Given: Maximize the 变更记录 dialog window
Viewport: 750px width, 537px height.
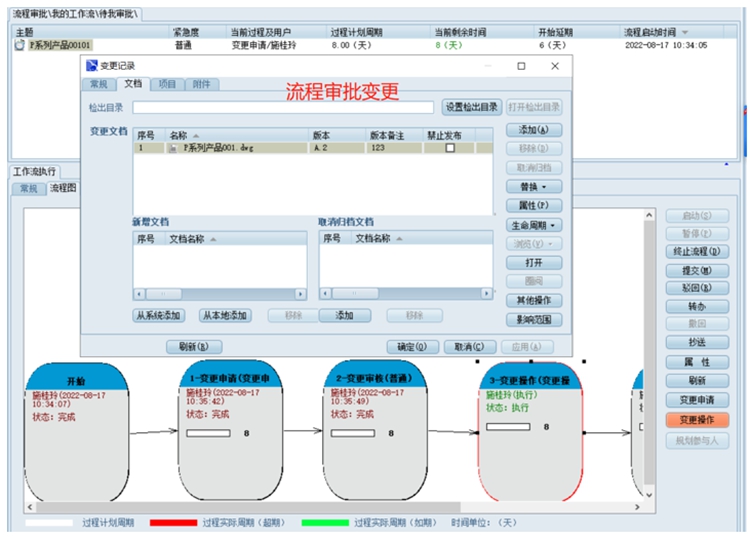Looking at the screenshot, I should pos(521,66).
